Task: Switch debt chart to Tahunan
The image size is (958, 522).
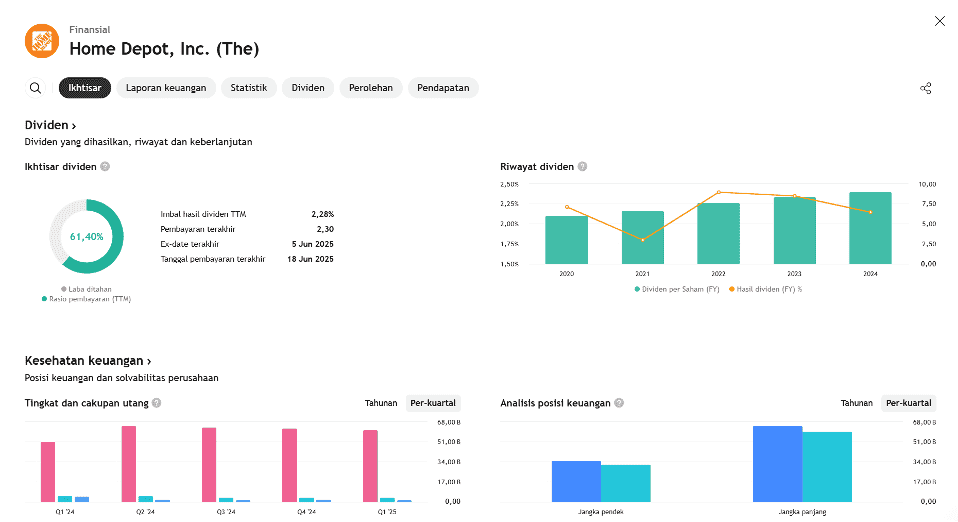Action: point(380,403)
